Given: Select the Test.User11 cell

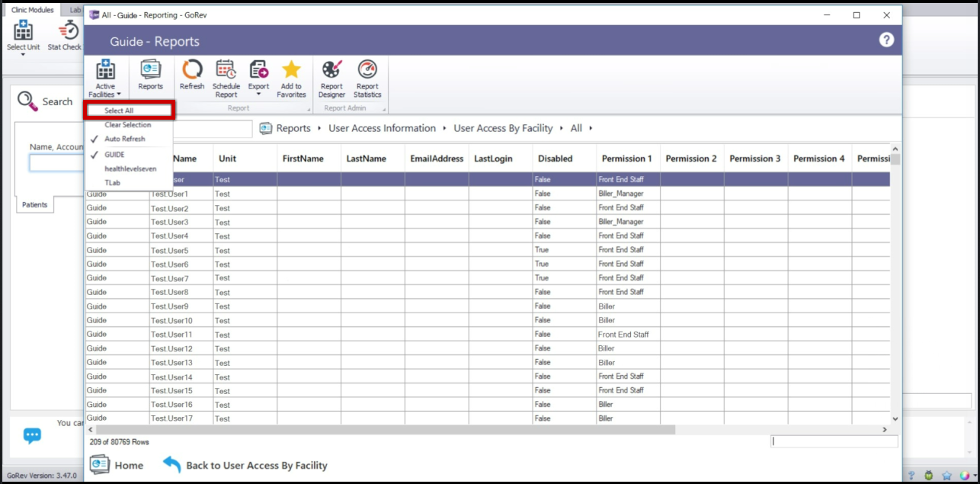Looking at the screenshot, I should (x=181, y=335).
